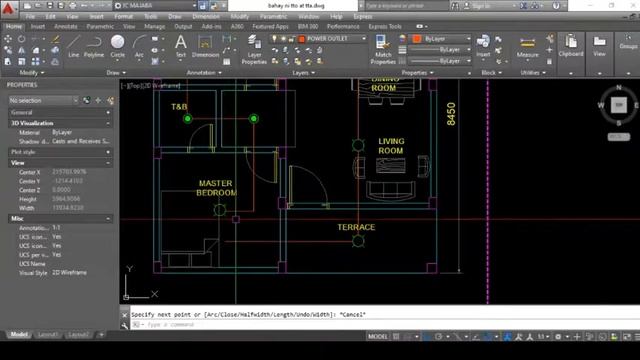Image resolution: width=640 pixels, height=360 pixels.
Task: Select the Line tool
Action: [x=73, y=47]
